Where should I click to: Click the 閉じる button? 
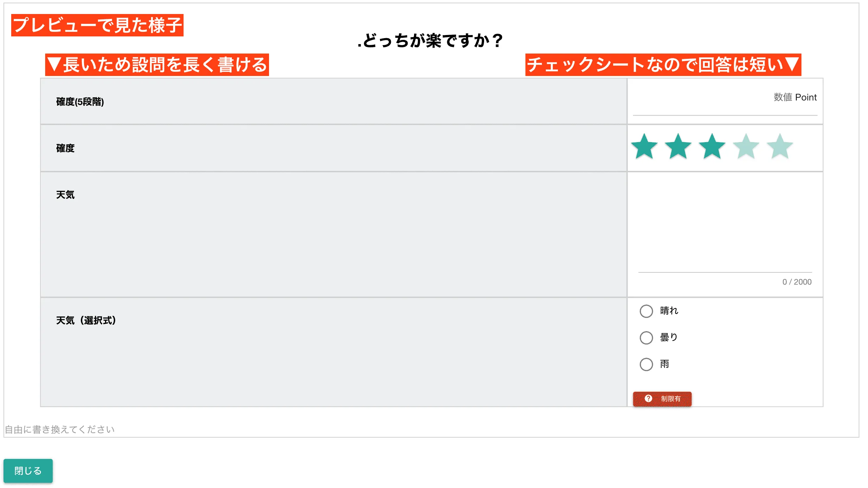coord(28,470)
